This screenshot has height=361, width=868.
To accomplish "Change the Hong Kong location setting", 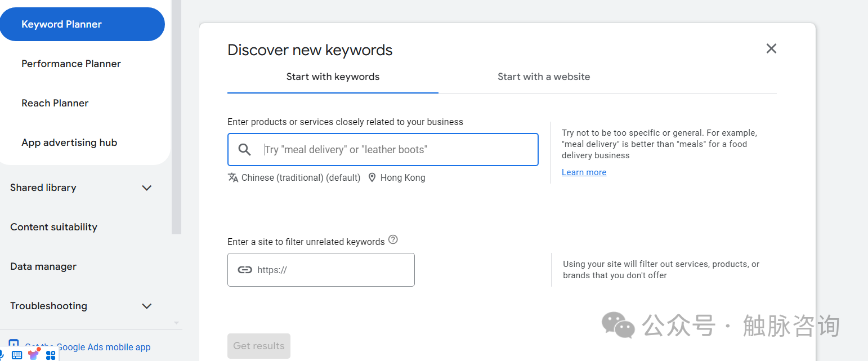I will tap(402, 177).
